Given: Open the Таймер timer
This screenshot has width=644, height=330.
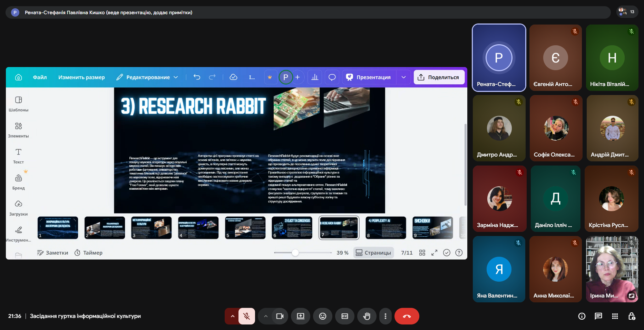Looking at the screenshot, I should coord(89,253).
